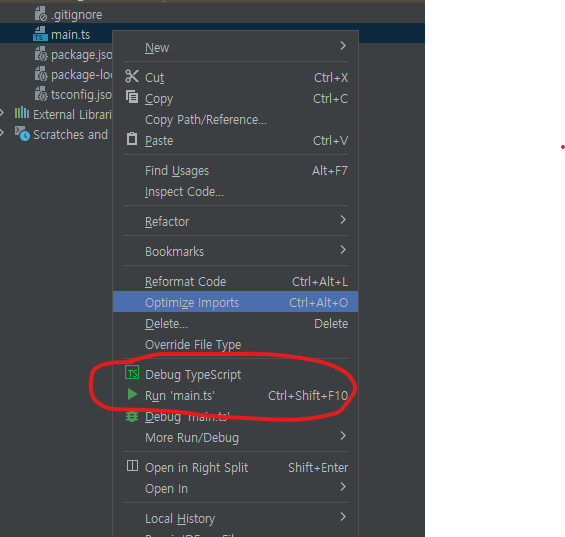Image resolution: width=565 pixels, height=537 pixels.
Task: Click the clipboard Paste icon
Action: click(x=132, y=139)
